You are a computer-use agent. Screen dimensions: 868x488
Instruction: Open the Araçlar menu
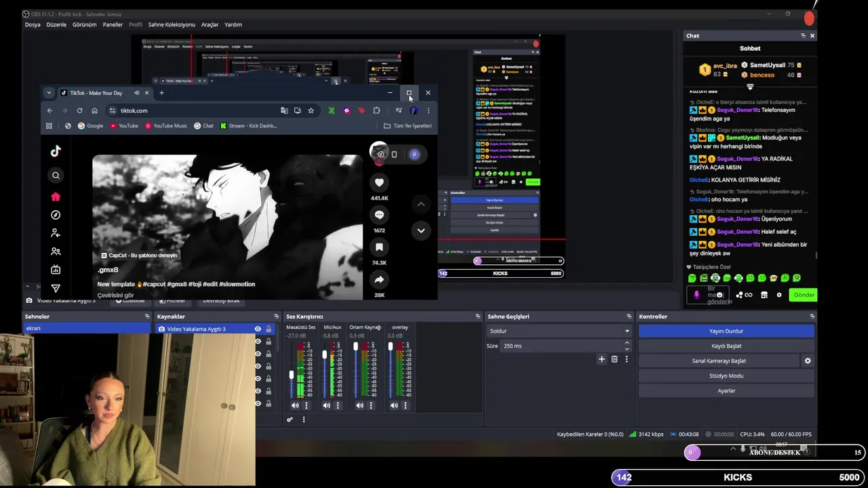210,24
